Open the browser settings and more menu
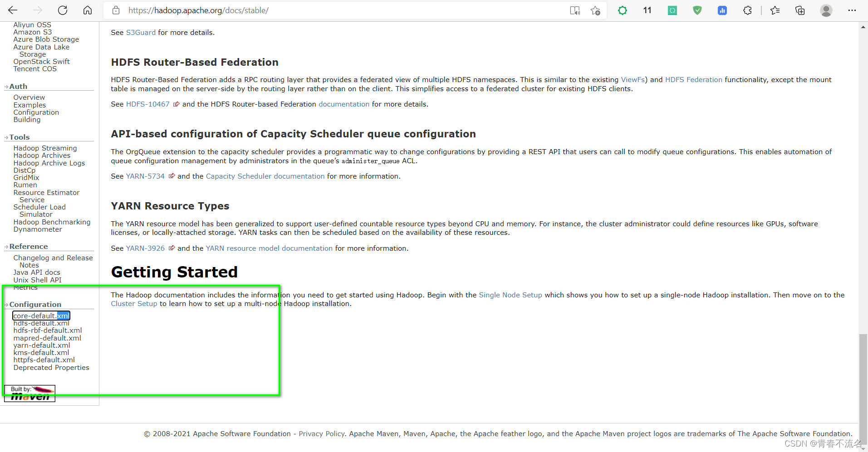The width and height of the screenshot is (868, 452). pyautogui.click(x=852, y=10)
